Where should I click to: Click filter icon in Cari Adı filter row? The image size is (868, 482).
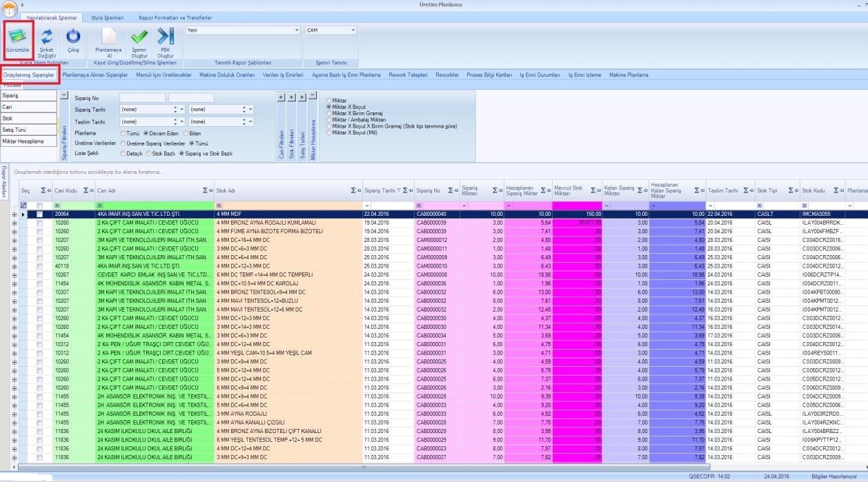pos(99,205)
